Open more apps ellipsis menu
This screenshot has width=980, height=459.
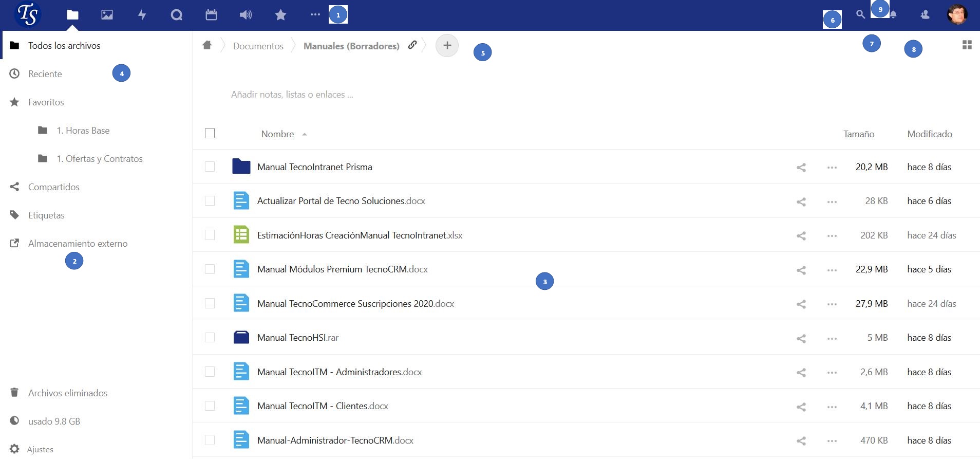tap(315, 15)
